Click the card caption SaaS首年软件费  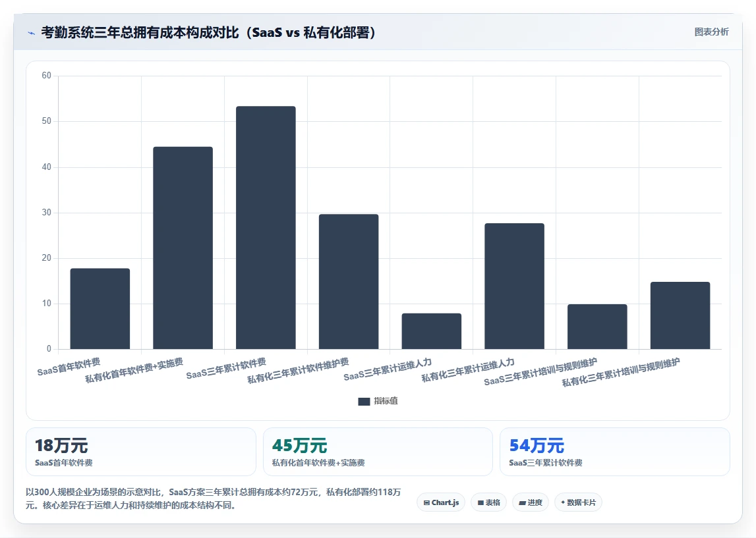coord(64,463)
